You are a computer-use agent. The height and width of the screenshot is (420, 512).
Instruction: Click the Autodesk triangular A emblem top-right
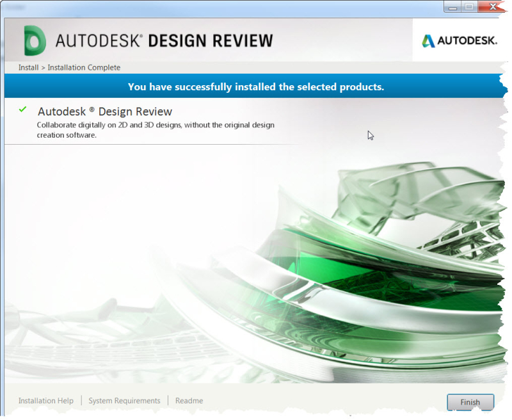(428, 40)
